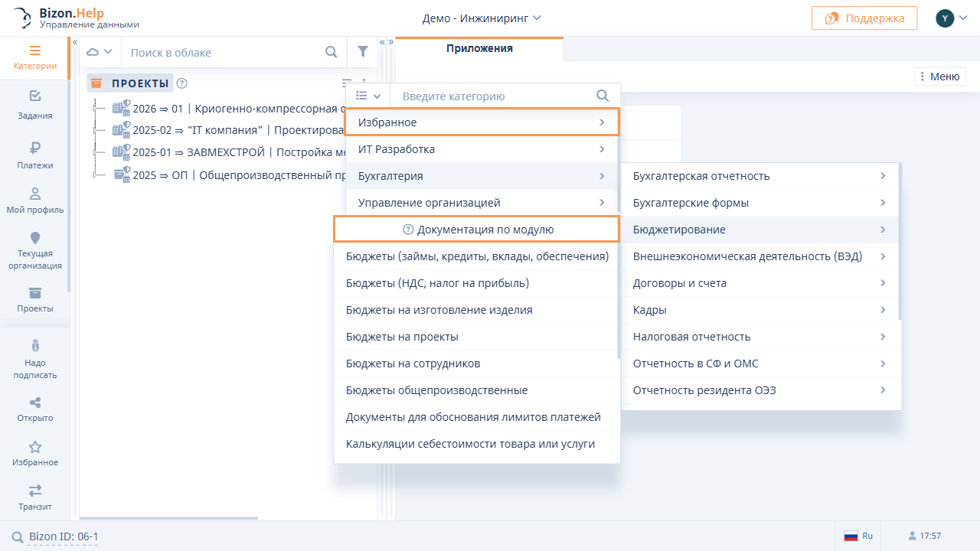The width and height of the screenshot is (980, 551).
Task: Open the Налоговая отчетность submenu
Action: [x=759, y=337]
